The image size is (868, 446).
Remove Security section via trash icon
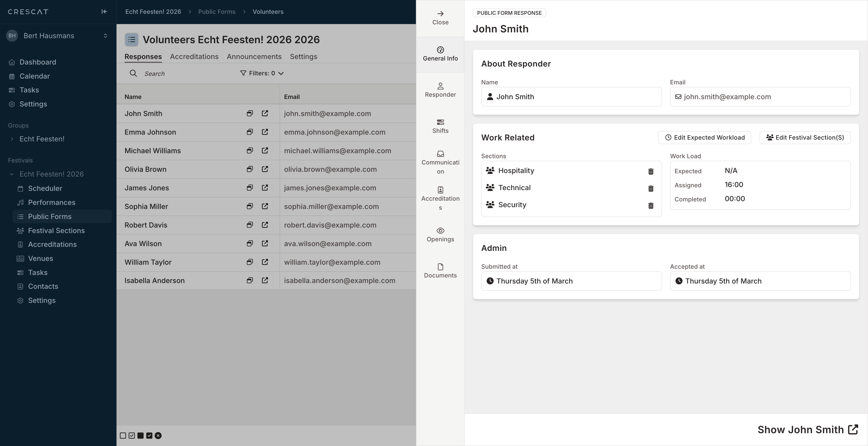coord(651,205)
